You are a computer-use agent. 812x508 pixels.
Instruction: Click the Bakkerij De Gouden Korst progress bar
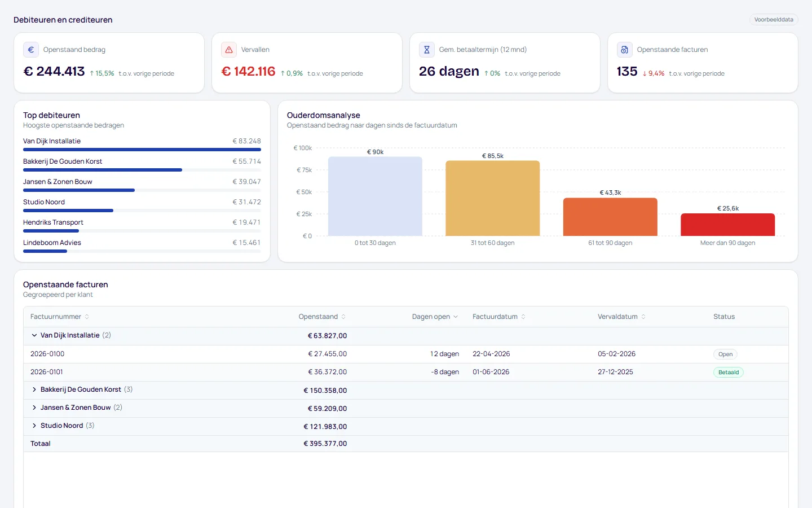tap(142, 170)
